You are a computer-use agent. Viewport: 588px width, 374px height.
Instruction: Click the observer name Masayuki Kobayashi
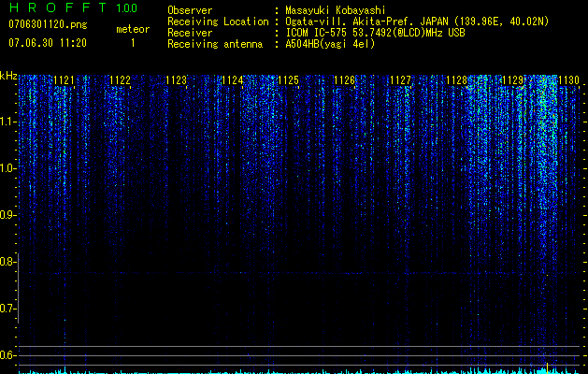[336, 10]
